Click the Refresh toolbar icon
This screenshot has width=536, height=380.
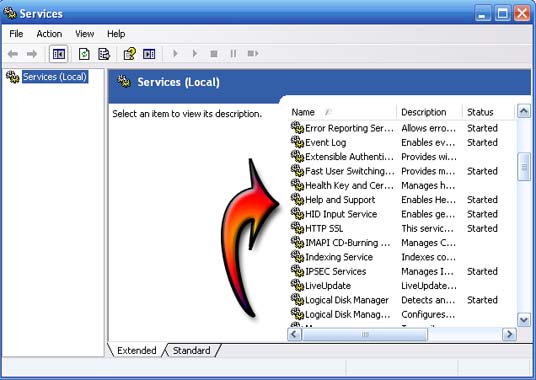(x=84, y=54)
